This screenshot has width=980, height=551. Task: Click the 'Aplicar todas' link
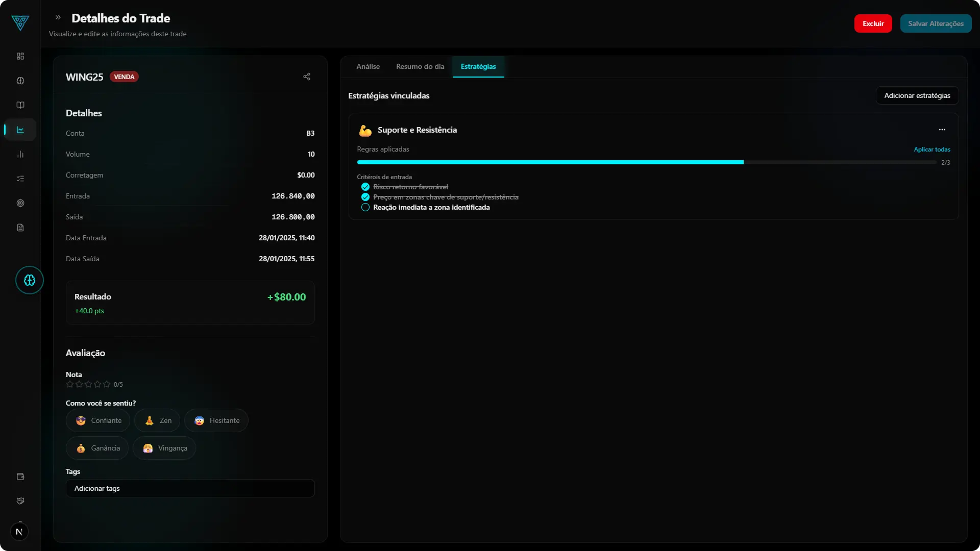(932, 149)
